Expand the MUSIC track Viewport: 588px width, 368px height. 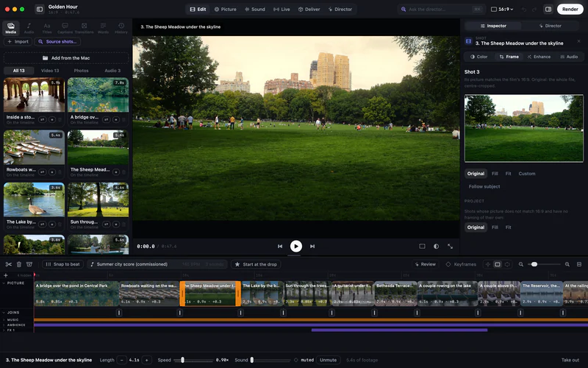point(4,320)
